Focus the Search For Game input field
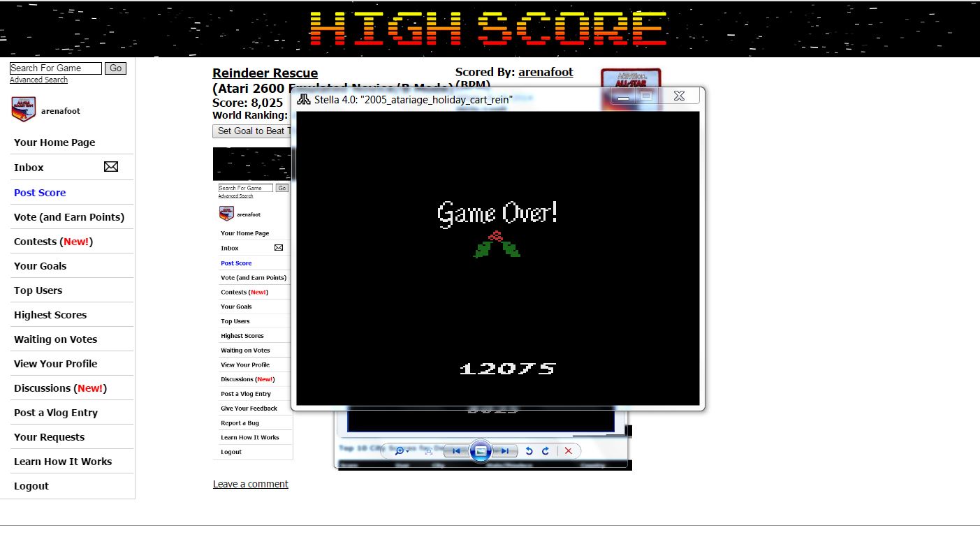Image resolution: width=980 pixels, height=537 pixels. point(55,68)
